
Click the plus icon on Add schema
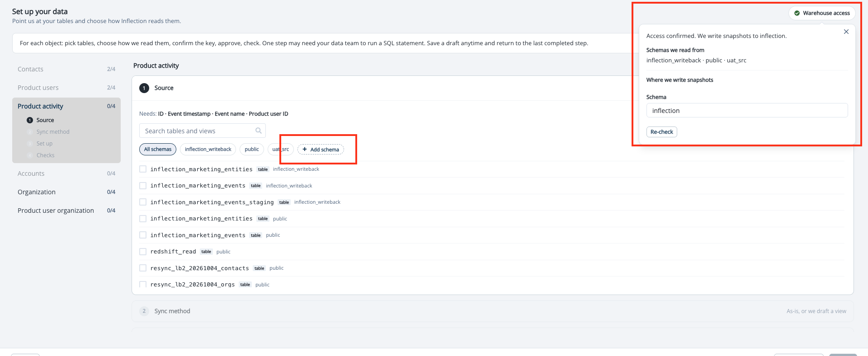click(x=305, y=149)
